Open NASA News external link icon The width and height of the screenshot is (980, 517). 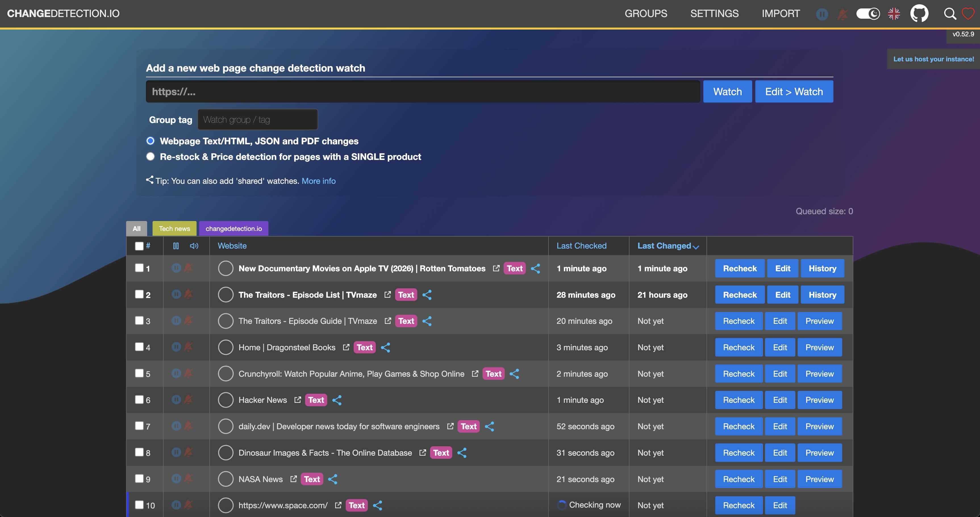pos(293,479)
